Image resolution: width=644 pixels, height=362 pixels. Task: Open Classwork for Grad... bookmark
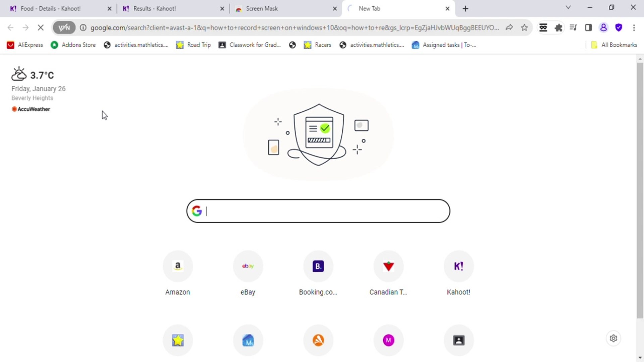click(x=250, y=45)
